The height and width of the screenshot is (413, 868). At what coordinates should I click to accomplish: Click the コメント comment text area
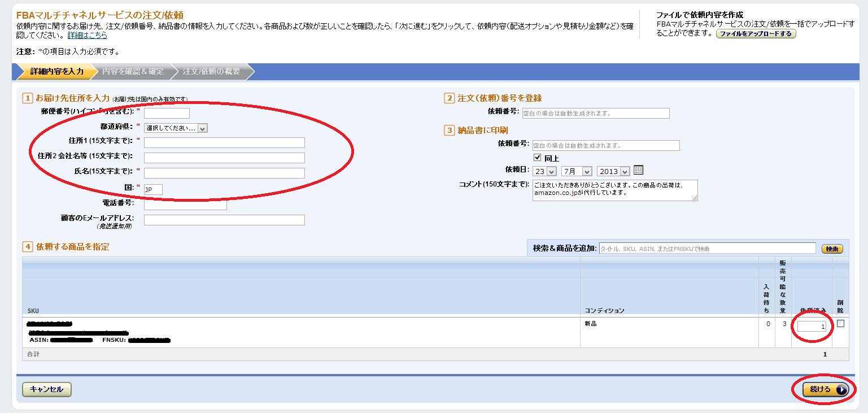(x=614, y=190)
